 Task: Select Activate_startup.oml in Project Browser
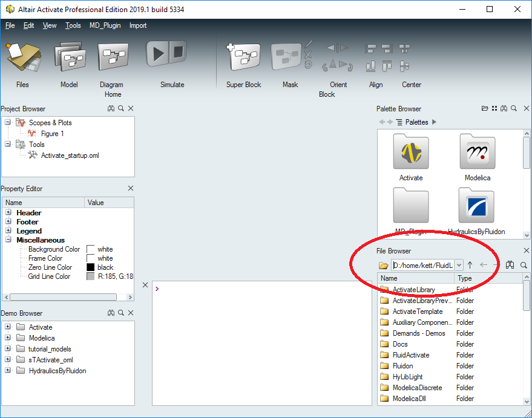pos(70,155)
